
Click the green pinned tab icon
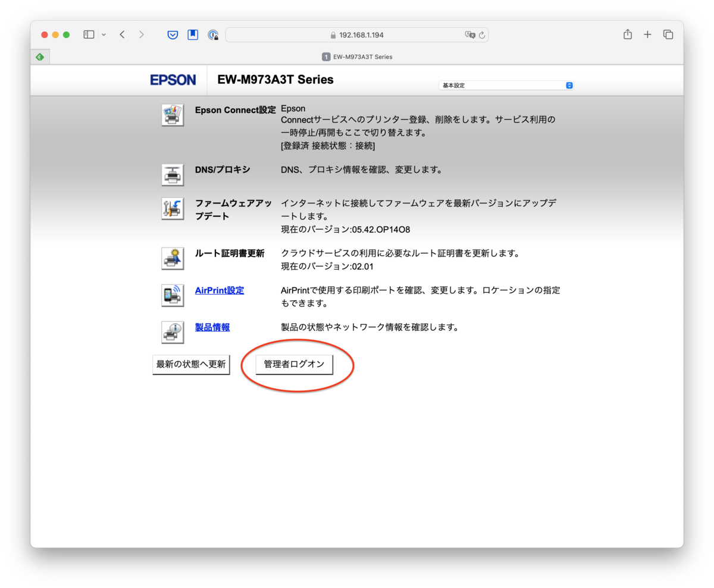[40, 57]
